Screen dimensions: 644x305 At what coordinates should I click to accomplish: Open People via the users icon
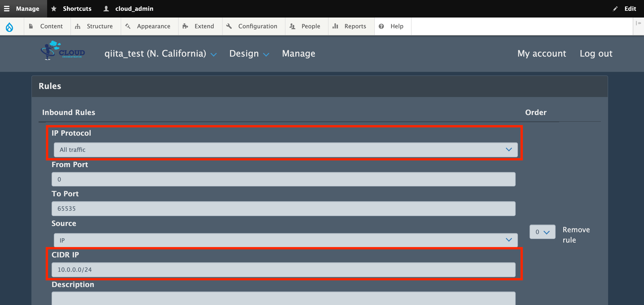[292, 26]
